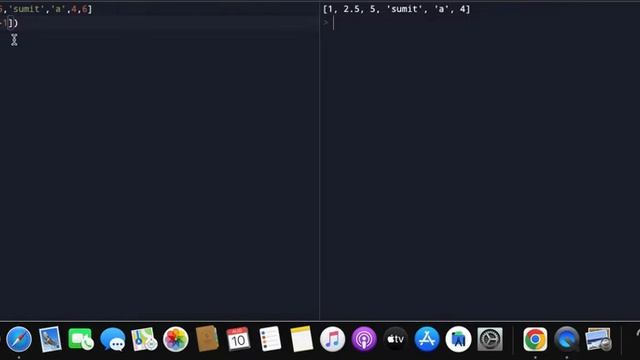
Task: Launch the Reminders app
Action: (270, 339)
